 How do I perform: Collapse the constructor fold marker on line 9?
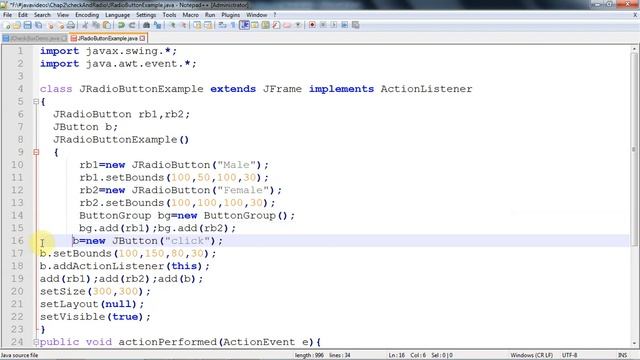(36, 152)
